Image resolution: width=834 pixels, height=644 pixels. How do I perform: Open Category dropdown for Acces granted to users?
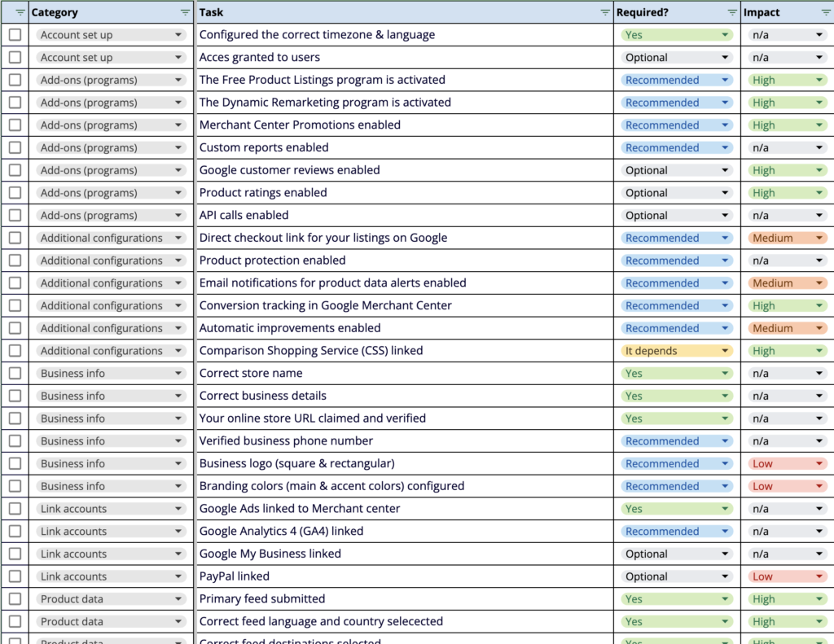(x=178, y=58)
